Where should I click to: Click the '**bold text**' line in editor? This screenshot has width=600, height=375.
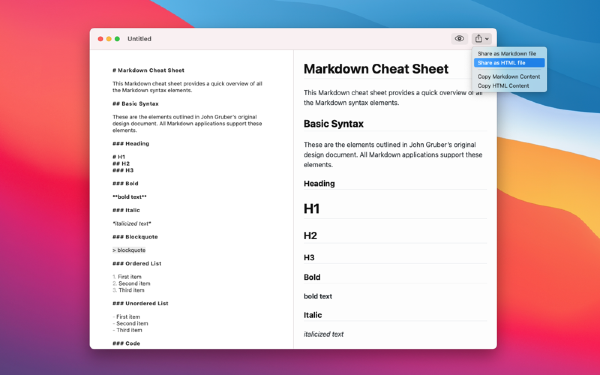pyautogui.click(x=129, y=197)
